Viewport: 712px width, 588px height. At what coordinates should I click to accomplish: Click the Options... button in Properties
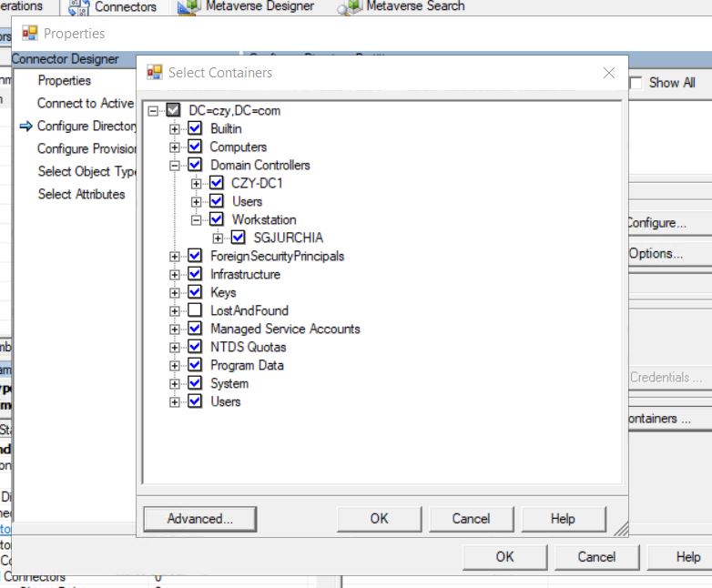pyautogui.click(x=670, y=253)
